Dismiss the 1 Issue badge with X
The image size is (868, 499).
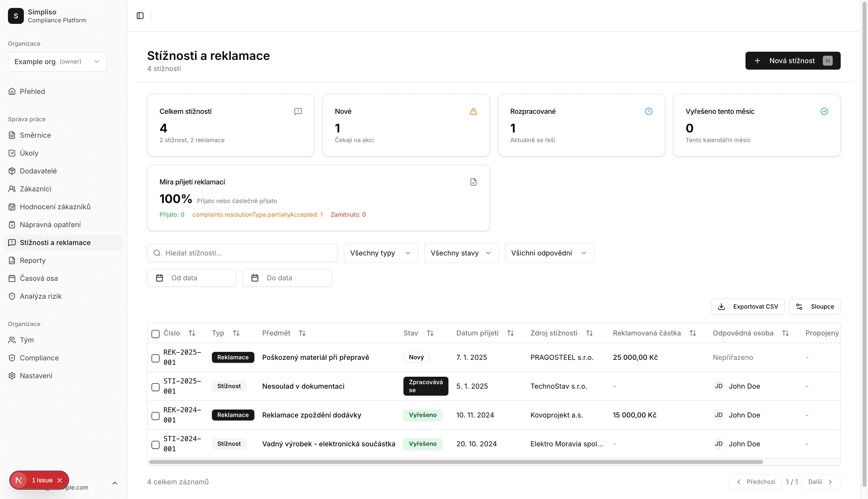(60, 480)
